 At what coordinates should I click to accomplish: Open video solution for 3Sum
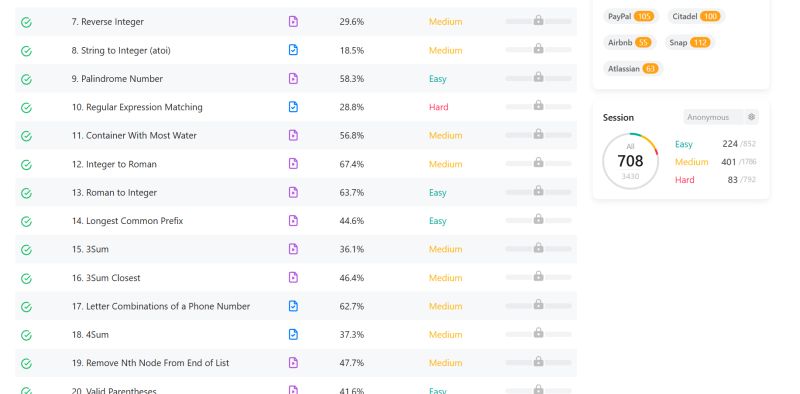[293, 249]
